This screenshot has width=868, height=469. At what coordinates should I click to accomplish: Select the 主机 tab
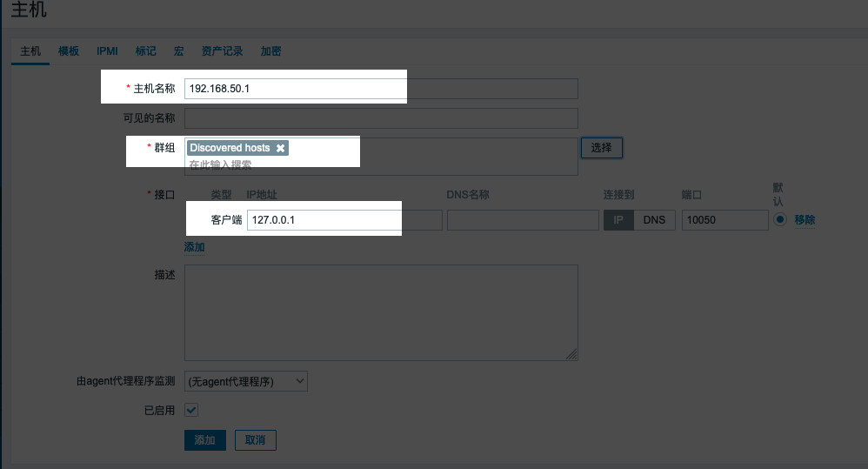[x=30, y=51]
